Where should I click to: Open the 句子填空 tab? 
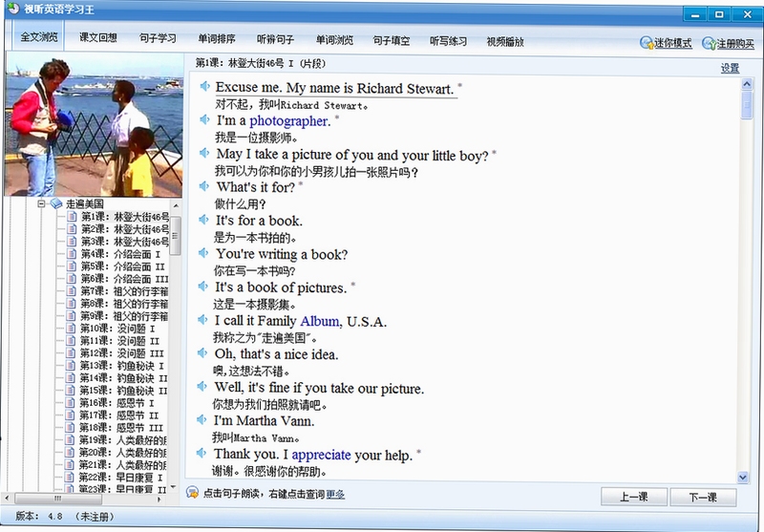[x=392, y=40]
